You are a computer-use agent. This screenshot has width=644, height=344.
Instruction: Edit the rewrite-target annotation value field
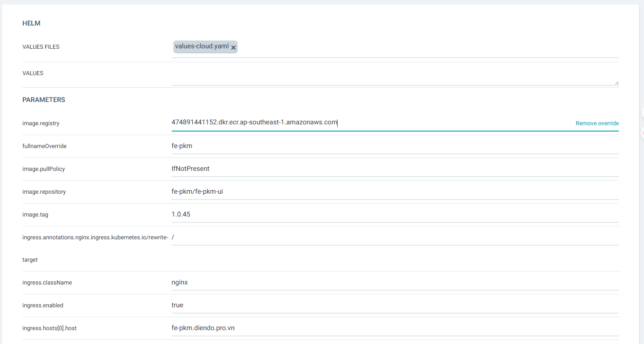click(x=394, y=238)
